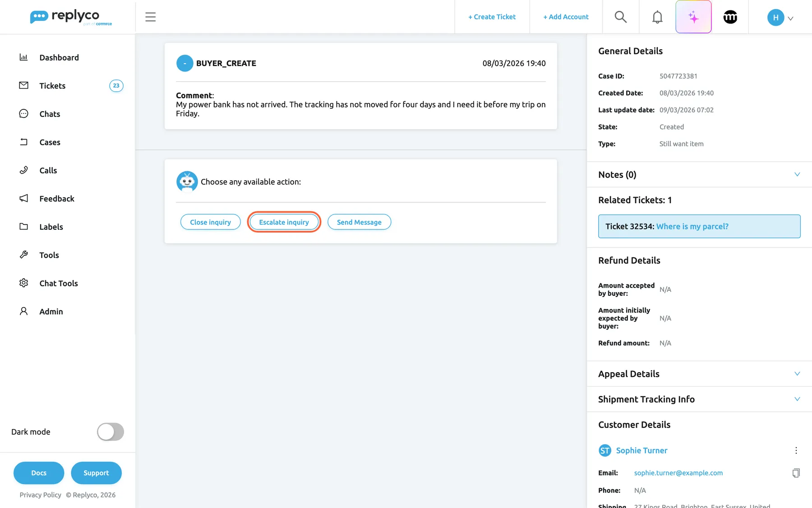This screenshot has width=812, height=508.
Task: Click the Cases return-arrow icon
Action: click(24, 142)
